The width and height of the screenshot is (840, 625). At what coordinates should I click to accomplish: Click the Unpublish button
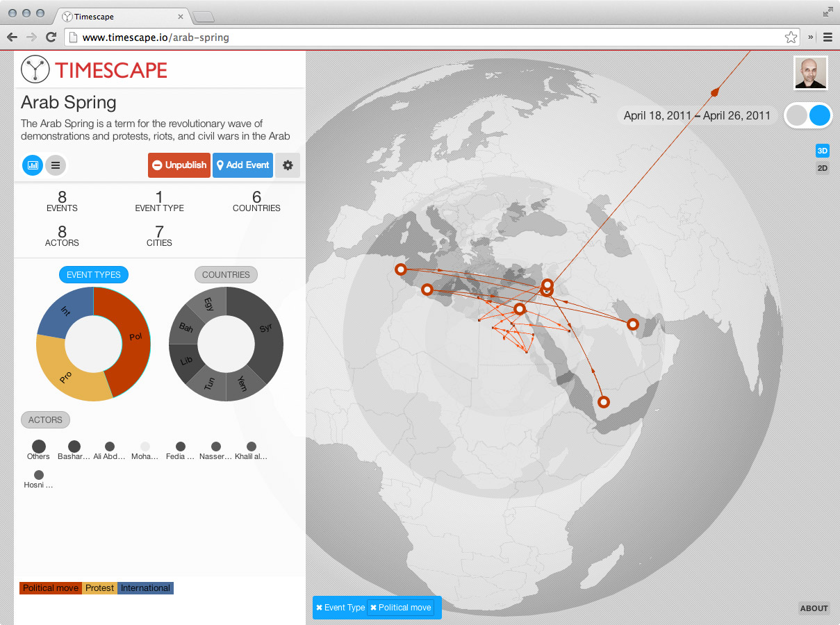click(x=179, y=165)
